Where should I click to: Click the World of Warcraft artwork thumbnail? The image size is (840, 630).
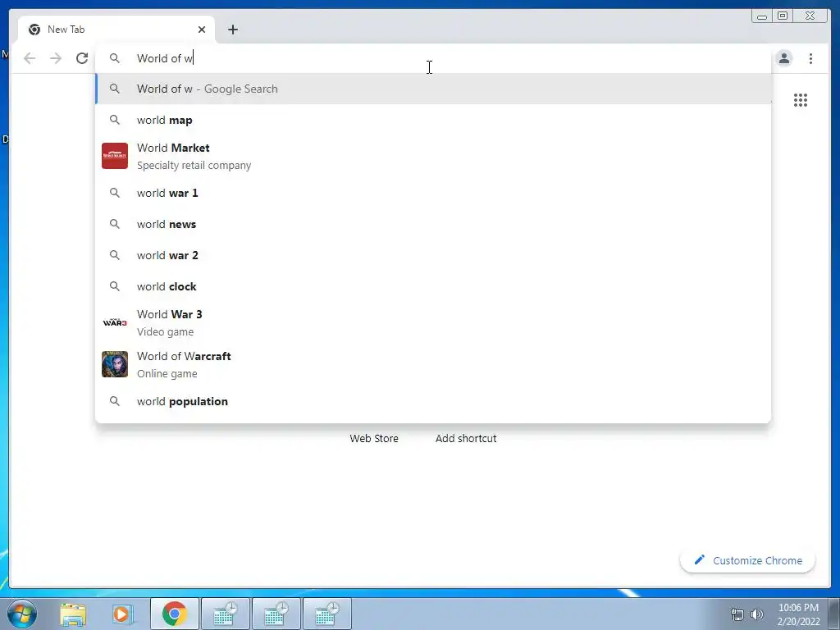[x=115, y=364]
